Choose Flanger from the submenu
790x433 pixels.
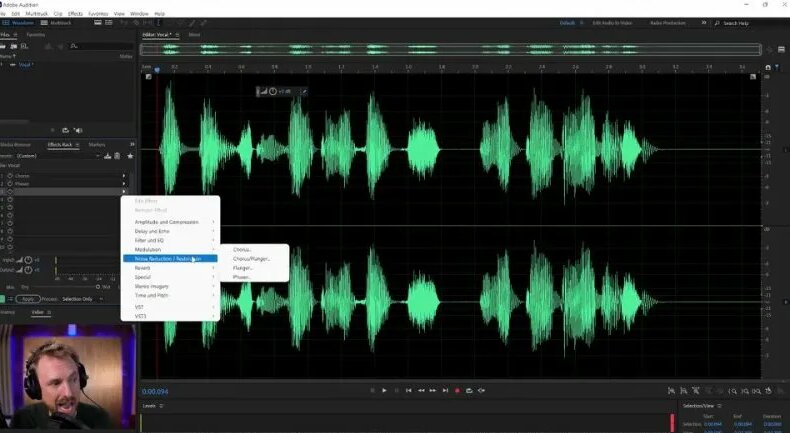(243, 268)
